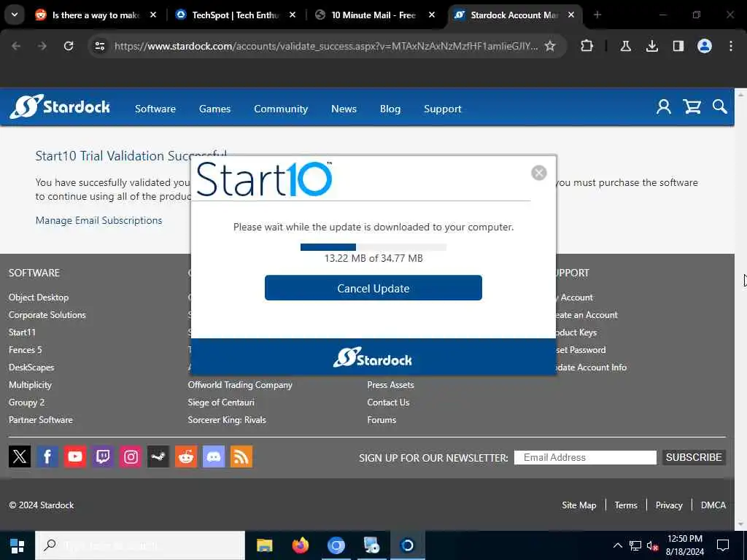
Task: Click Manage Email Subscriptions link
Action: point(98,220)
